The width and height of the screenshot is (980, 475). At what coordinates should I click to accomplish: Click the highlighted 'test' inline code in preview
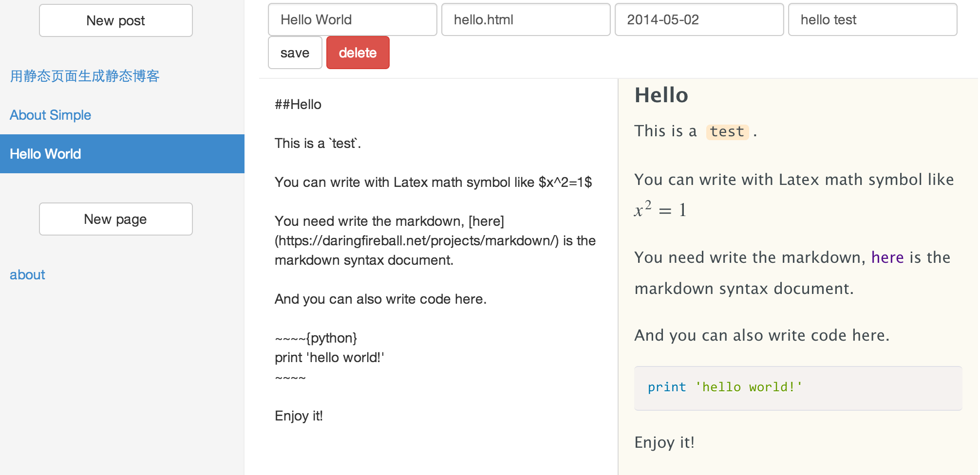(727, 131)
